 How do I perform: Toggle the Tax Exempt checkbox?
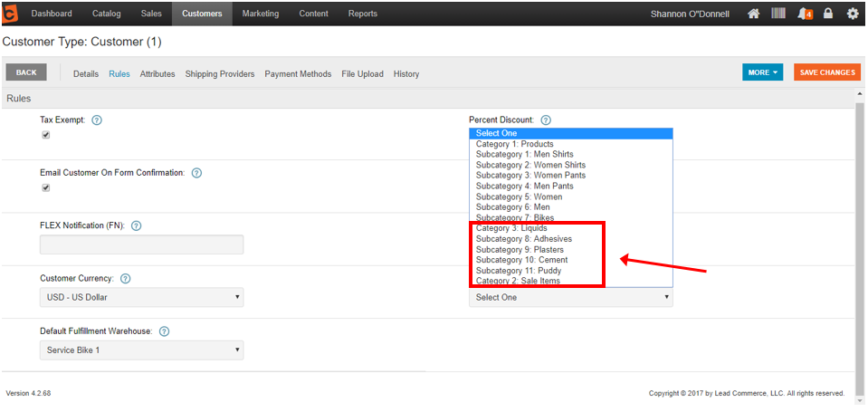[x=45, y=136]
